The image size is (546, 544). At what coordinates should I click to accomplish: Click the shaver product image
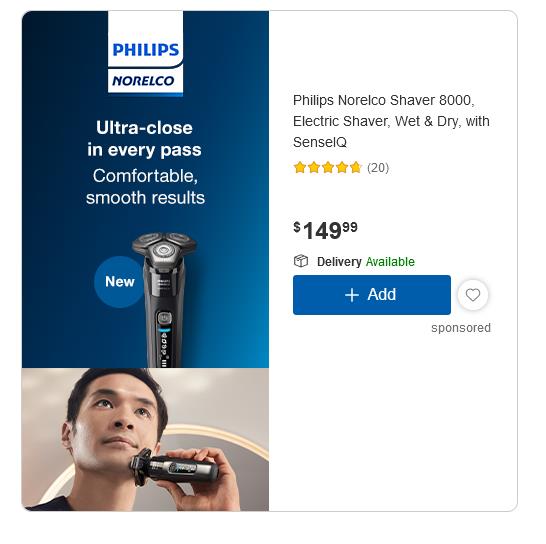pyautogui.click(x=164, y=300)
